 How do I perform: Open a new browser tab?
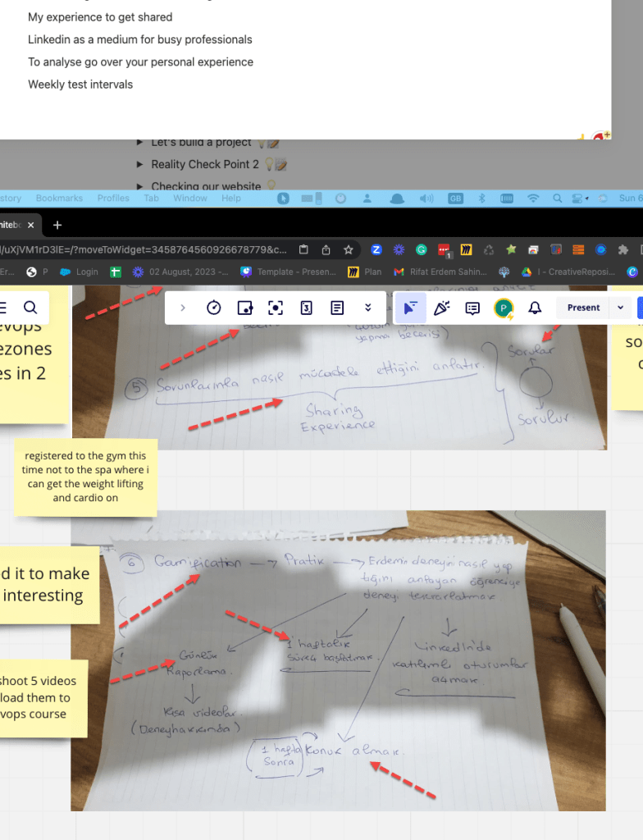point(57,225)
